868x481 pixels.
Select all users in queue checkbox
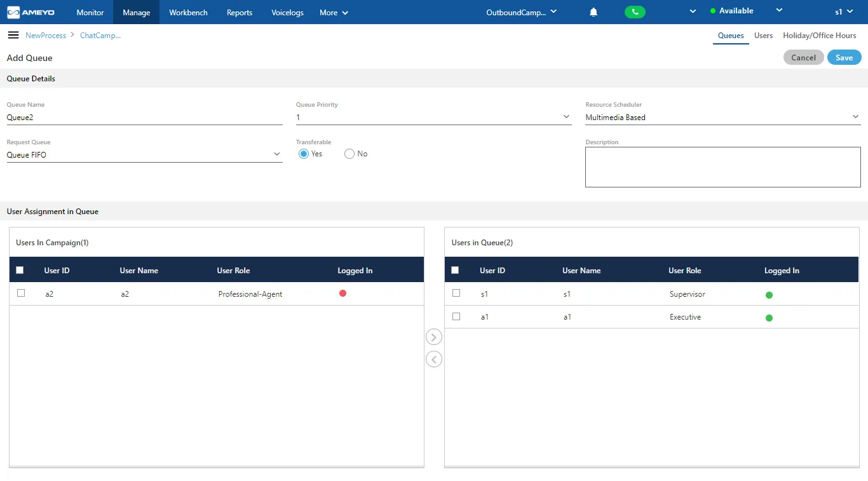pos(455,270)
